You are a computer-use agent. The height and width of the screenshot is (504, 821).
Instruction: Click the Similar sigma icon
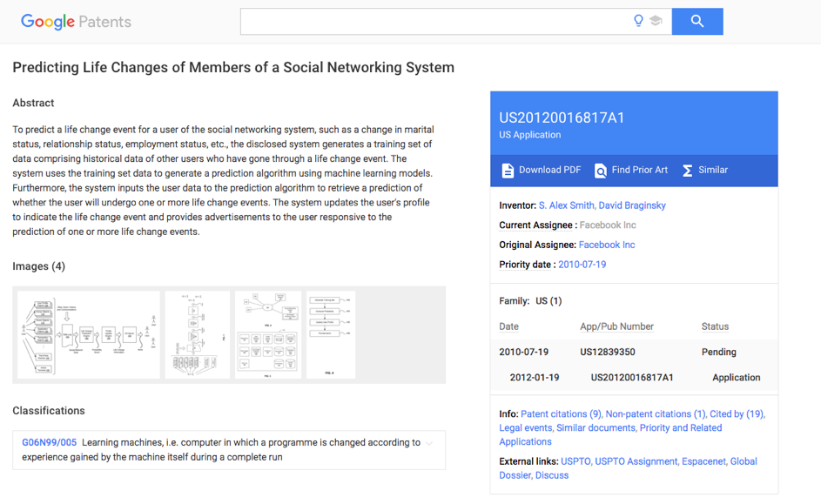tap(688, 171)
